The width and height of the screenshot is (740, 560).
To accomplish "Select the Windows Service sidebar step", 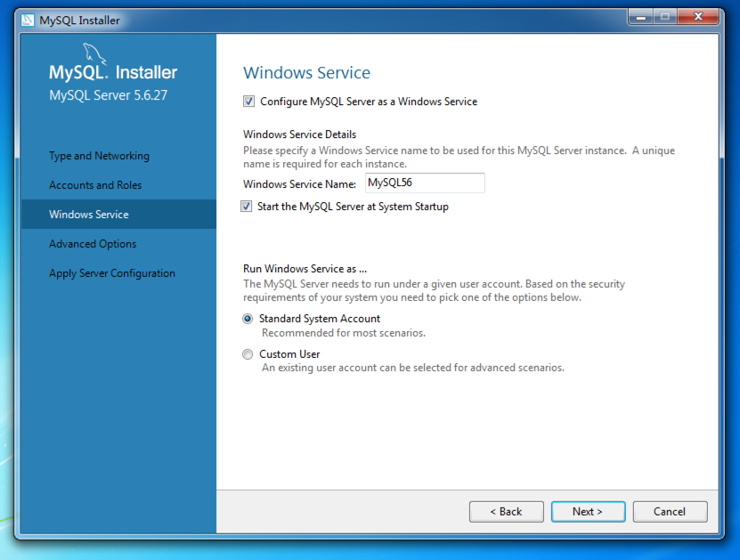I will click(118, 215).
